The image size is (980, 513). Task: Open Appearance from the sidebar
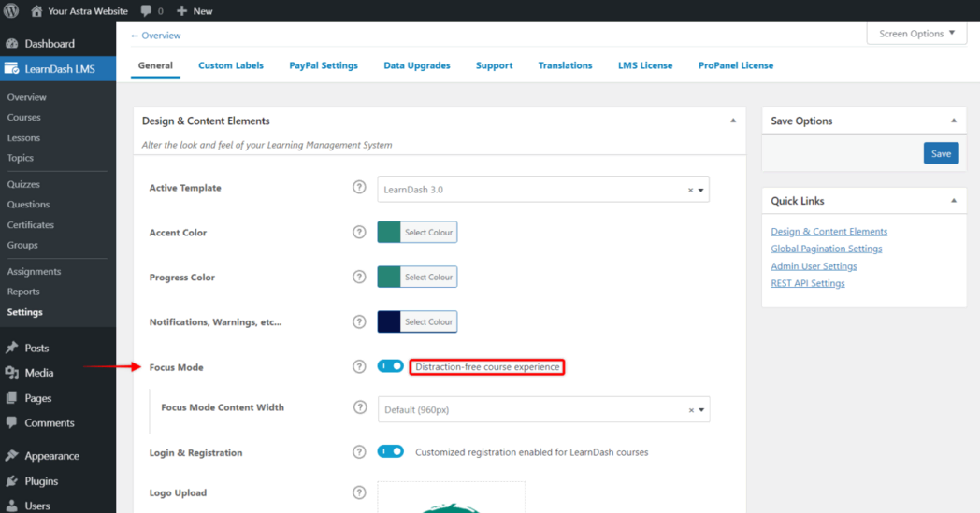51,456
